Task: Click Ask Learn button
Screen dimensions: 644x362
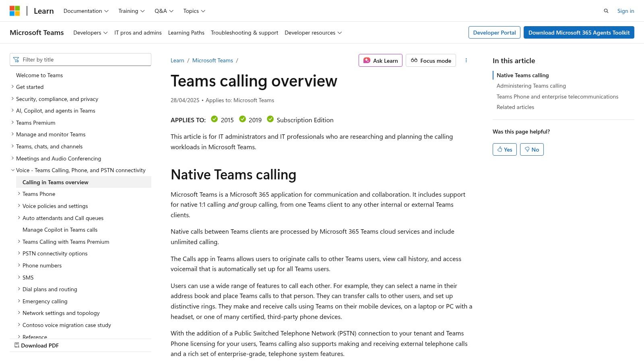Action: click(380, 60)
